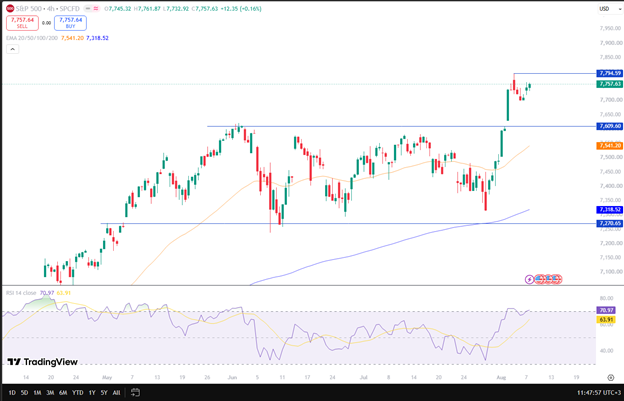Click the Jul label on time axis
Viewport: 624px width, 401px height.
tap(363, 377)
